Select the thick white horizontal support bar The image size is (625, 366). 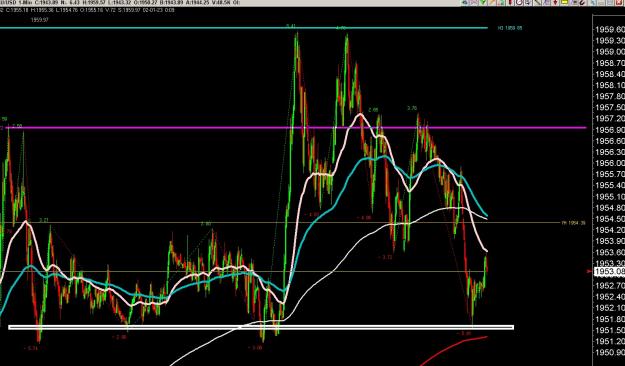(261, 328)
